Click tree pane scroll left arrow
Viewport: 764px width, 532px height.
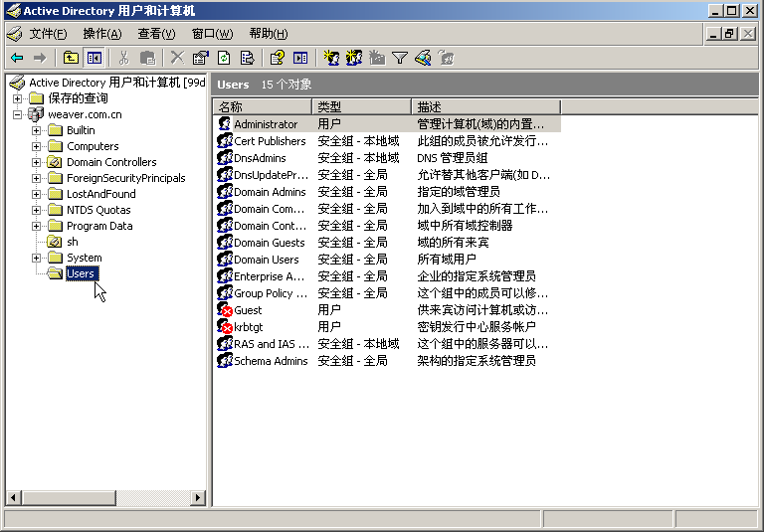[x=13, y=497]
